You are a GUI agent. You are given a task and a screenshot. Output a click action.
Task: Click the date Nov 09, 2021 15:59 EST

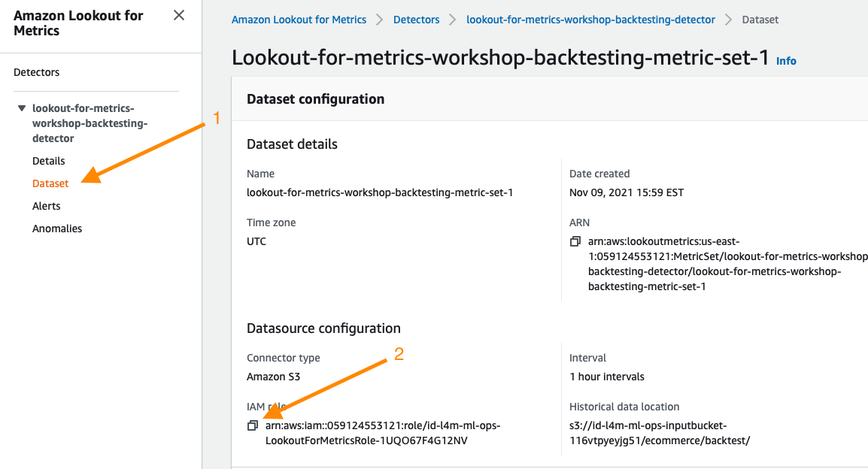click(627, 192)
